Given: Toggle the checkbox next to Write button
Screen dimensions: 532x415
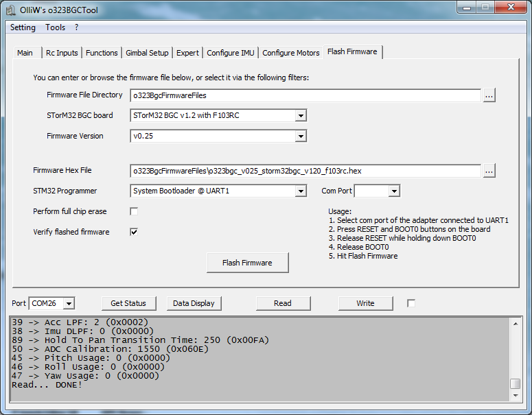Looking at the screenshot, I should point(411,303).
